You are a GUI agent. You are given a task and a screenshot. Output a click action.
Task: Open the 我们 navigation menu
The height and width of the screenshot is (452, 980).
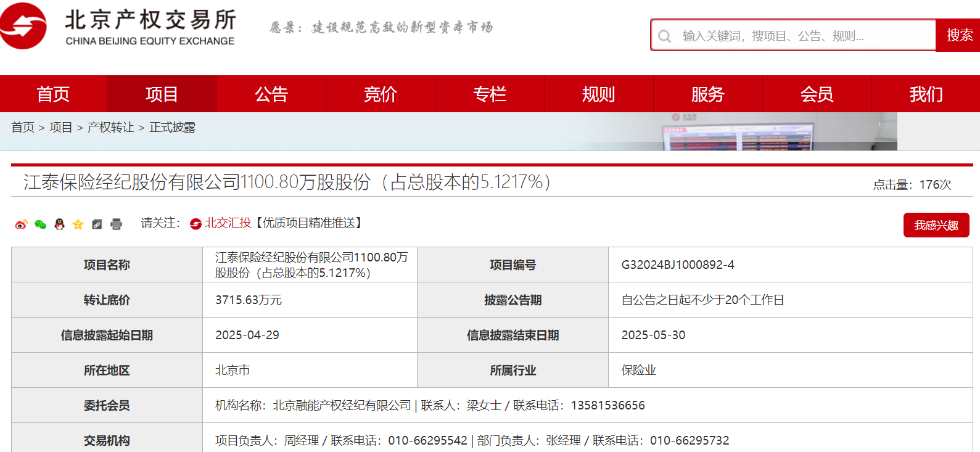pos(926,94)
